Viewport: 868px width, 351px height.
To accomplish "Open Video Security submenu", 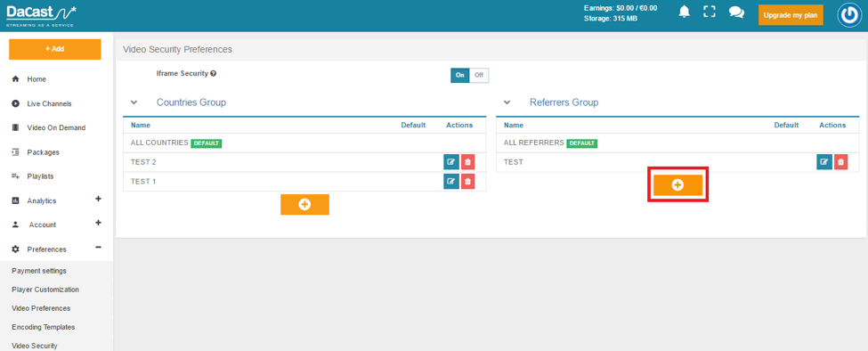I will pos(35,346).
